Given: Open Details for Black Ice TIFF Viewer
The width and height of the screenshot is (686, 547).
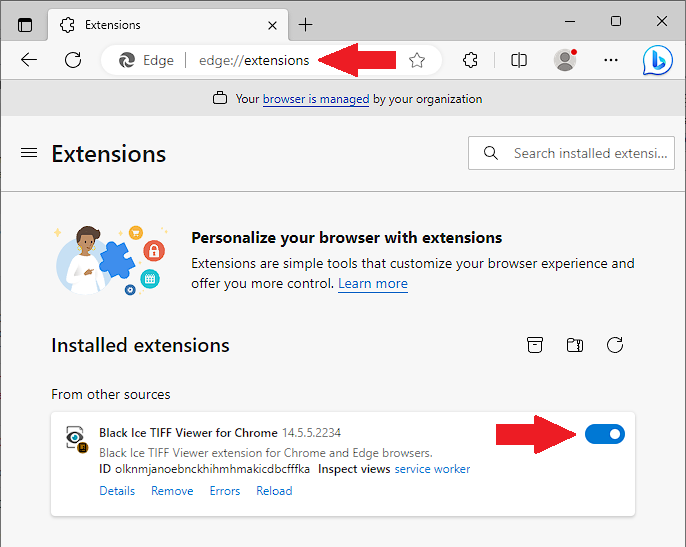Looking at the screenshot, I should (117, 491).
